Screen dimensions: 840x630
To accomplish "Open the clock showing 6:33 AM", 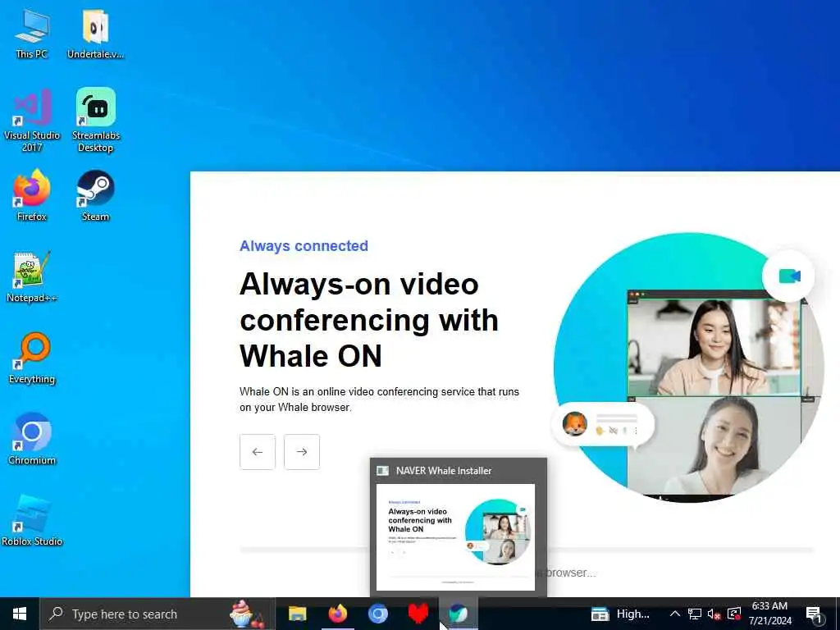I will (769, 614).
